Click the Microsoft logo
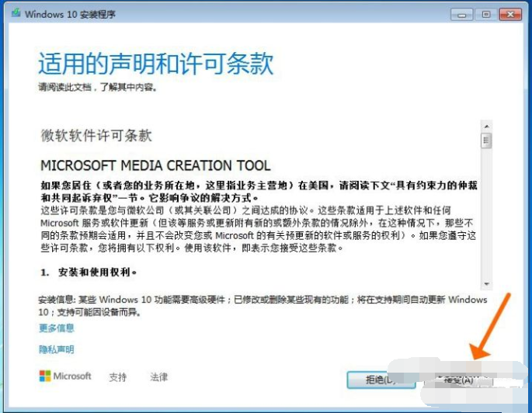532x413 pixels. [65, 377]
